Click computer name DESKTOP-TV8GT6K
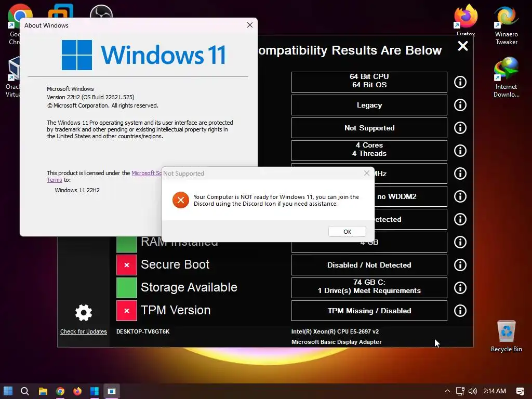The image size is (532, 399). (x=143, y=331)
